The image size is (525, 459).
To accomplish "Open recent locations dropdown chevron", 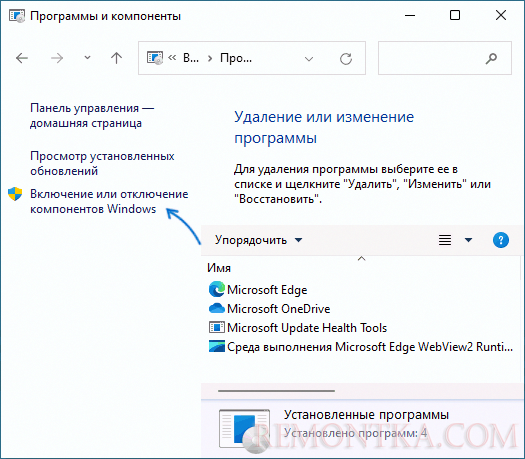I will click(x=87, y=58).
